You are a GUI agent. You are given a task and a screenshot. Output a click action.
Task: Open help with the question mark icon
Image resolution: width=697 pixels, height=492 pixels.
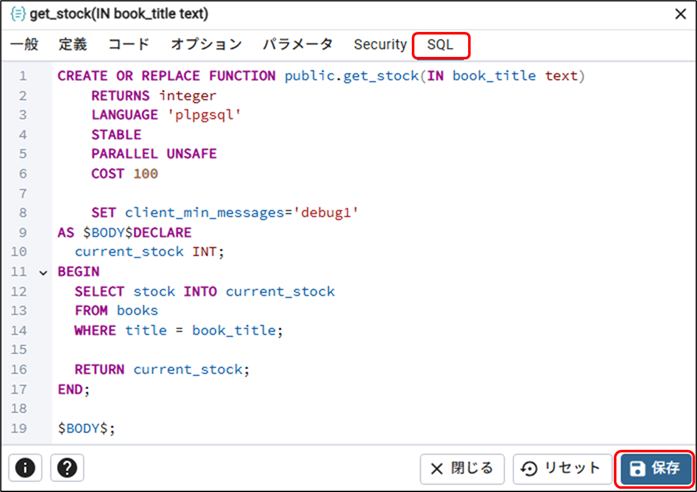click(67, 468)
